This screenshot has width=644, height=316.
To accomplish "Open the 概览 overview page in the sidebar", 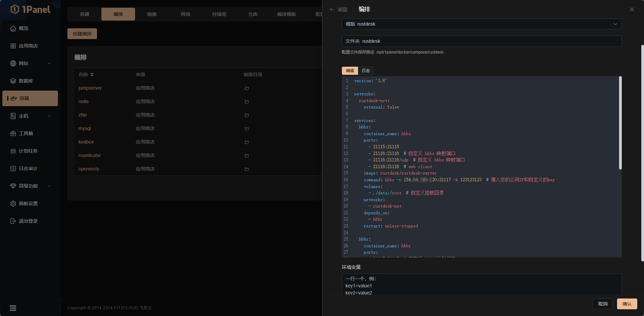I will (24, 28).
